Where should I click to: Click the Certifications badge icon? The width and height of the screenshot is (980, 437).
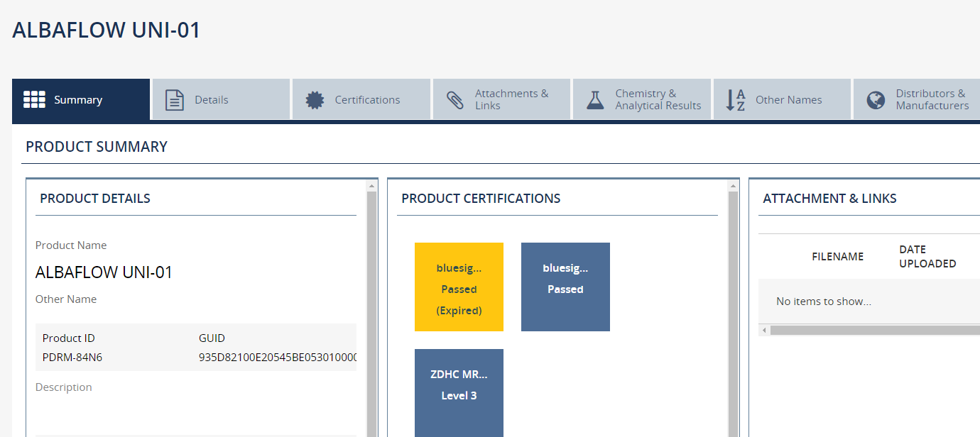(x=315, y=100)
